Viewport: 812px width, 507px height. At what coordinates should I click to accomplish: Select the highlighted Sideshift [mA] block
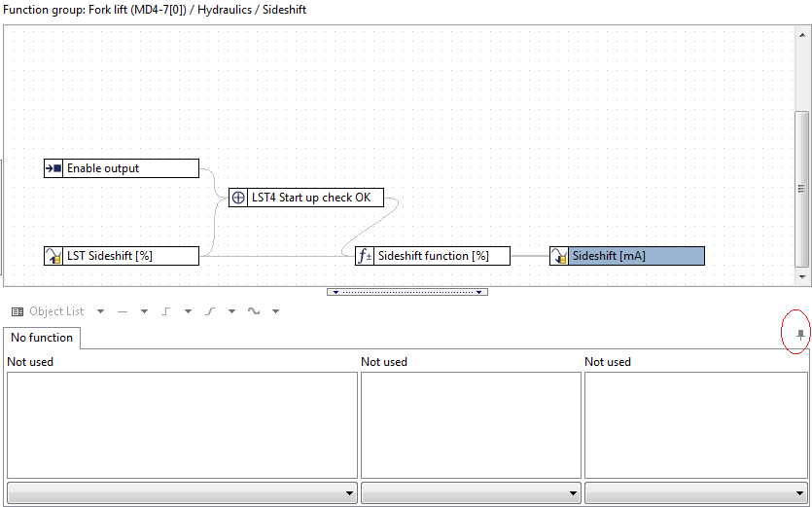(627, 256)
